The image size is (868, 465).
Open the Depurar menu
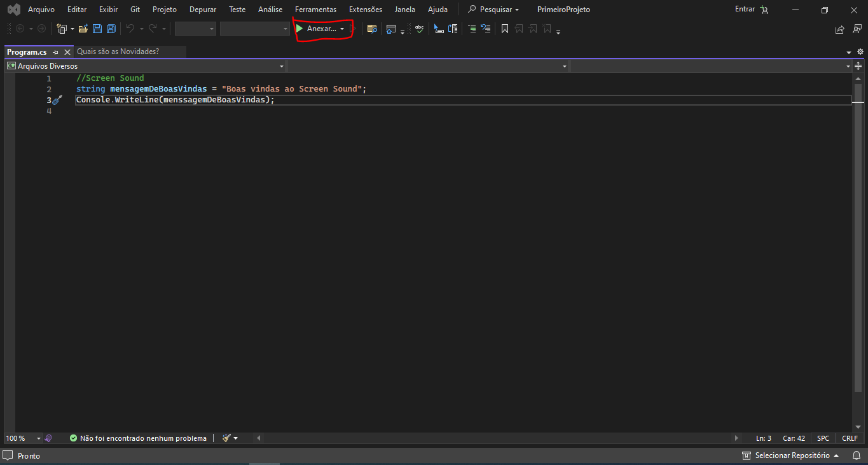[x=203, y=10]
